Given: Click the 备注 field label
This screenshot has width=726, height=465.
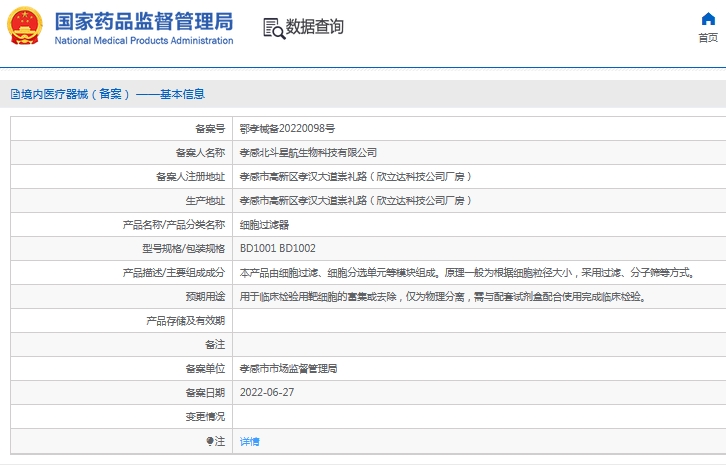Looking at the screenshot, I should point(215,345).
